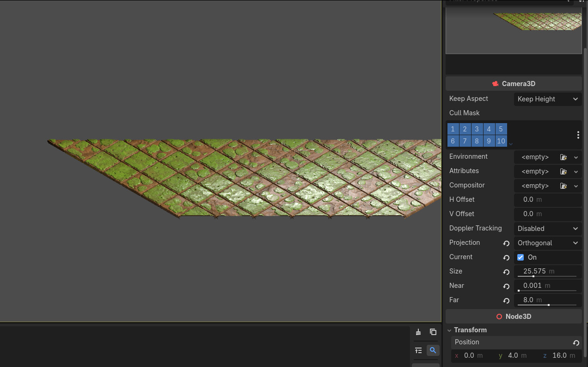Click the Camera3D class header

point(513,84)
